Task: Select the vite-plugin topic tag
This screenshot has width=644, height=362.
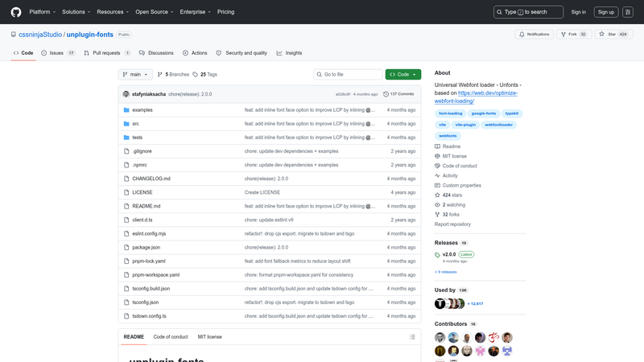Action: point(465,125)
